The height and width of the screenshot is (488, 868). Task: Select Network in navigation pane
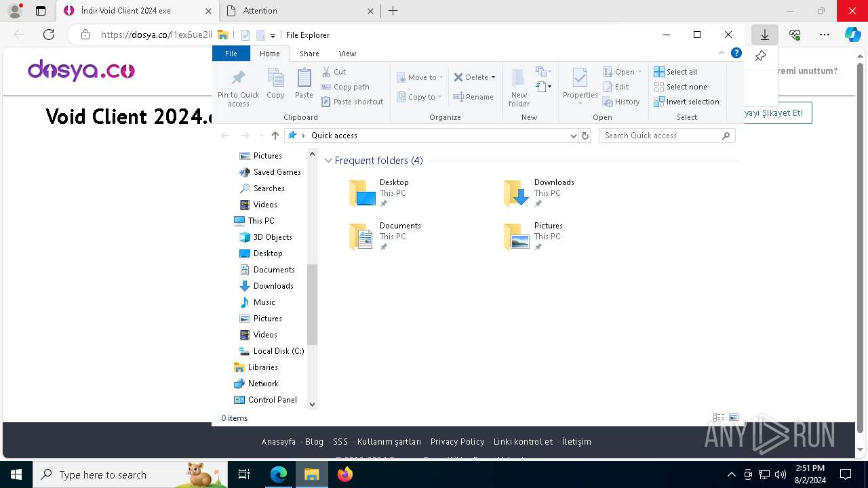pos(256,384)
